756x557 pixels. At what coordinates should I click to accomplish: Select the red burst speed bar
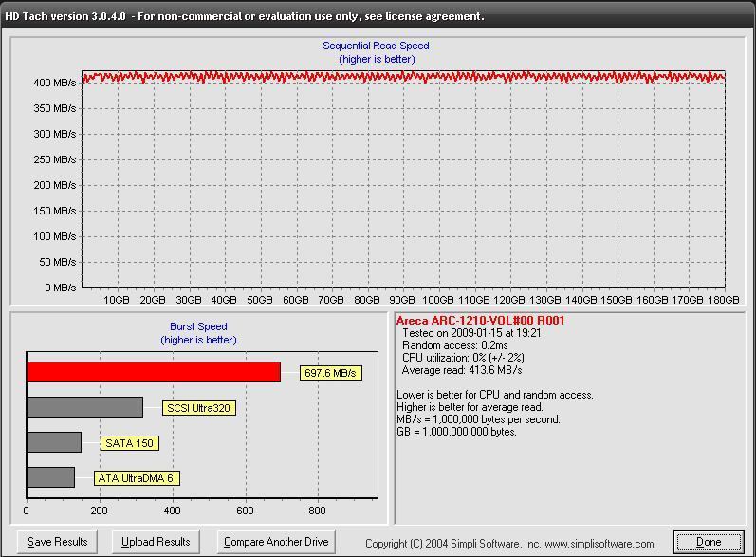point(154,372)
